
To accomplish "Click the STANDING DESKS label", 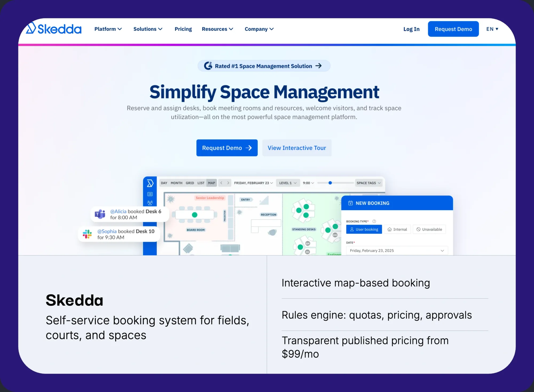I will pyautogui.click(x=304, y=229).
